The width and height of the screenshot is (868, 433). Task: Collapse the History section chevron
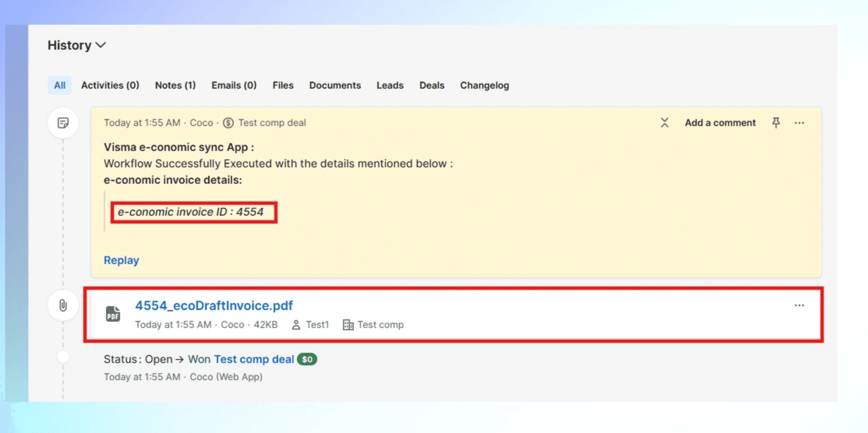pyautogui.click(x=101, y=45)
